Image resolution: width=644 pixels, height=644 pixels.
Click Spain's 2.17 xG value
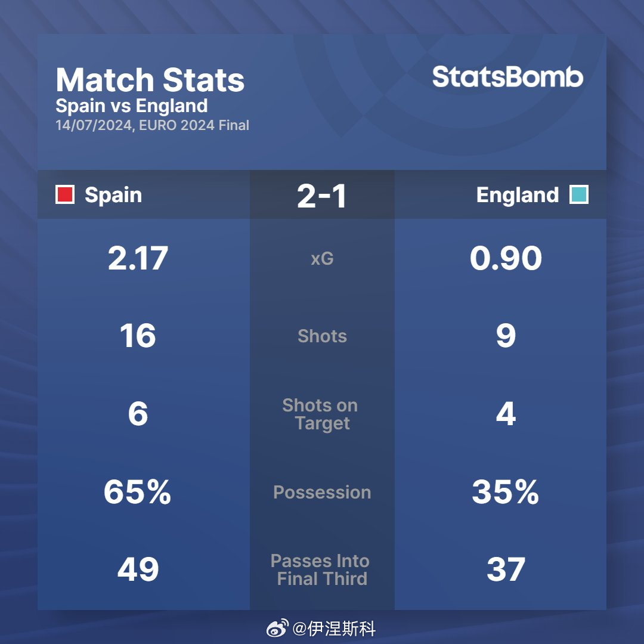click(x=138, y=259)
